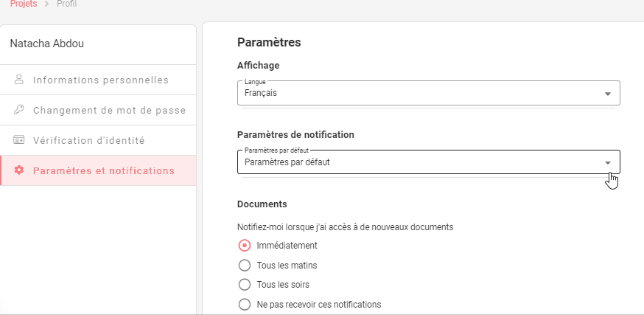Navigate to Projets via the breadcrumb link

pos(24,4)
